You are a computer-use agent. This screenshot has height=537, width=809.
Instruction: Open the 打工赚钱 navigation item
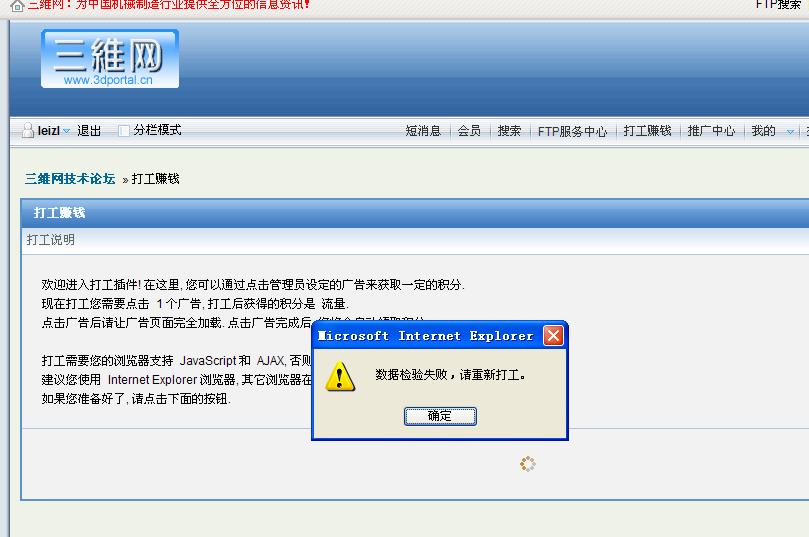coord(647,131)
